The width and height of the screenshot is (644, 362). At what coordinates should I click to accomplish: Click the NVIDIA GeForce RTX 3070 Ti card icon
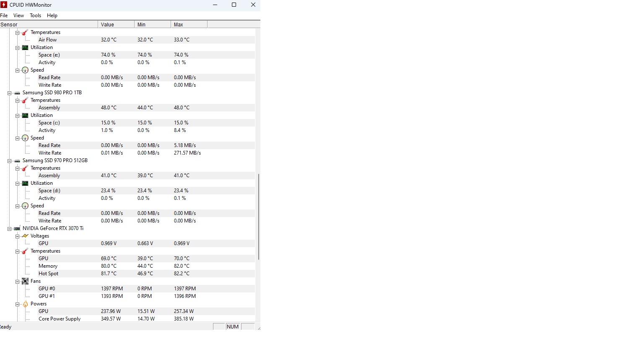(x=17, y=228)
